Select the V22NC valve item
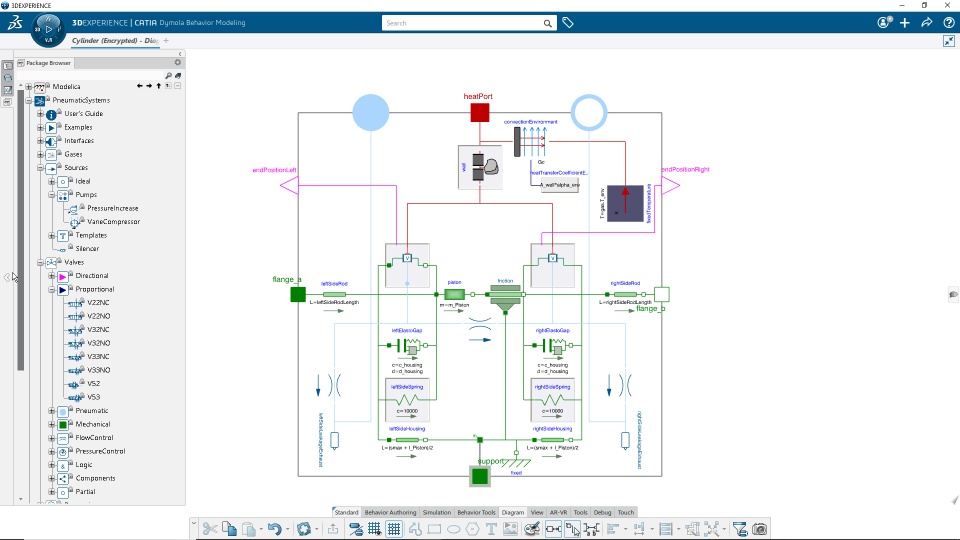The width and height of the screenshot is (960, 540). (x=98, y=302)
